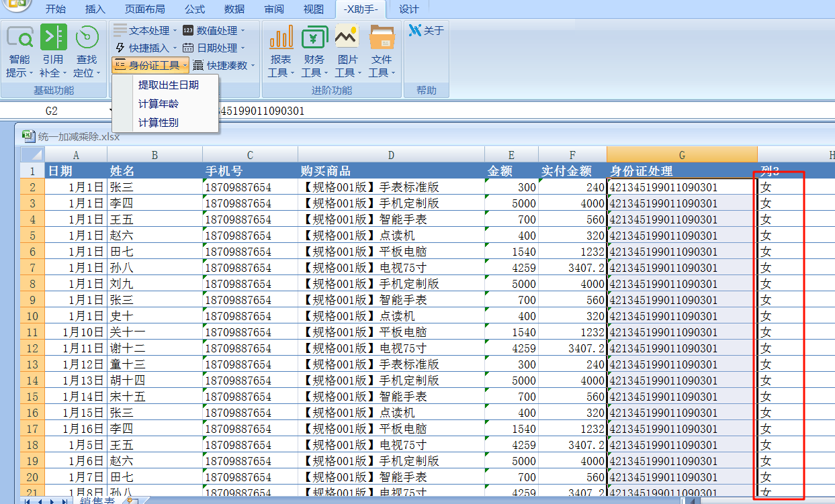Click the 查找定位 dial icon
The width and height of the screenshot is (835, 504).
tap(87, 37)
